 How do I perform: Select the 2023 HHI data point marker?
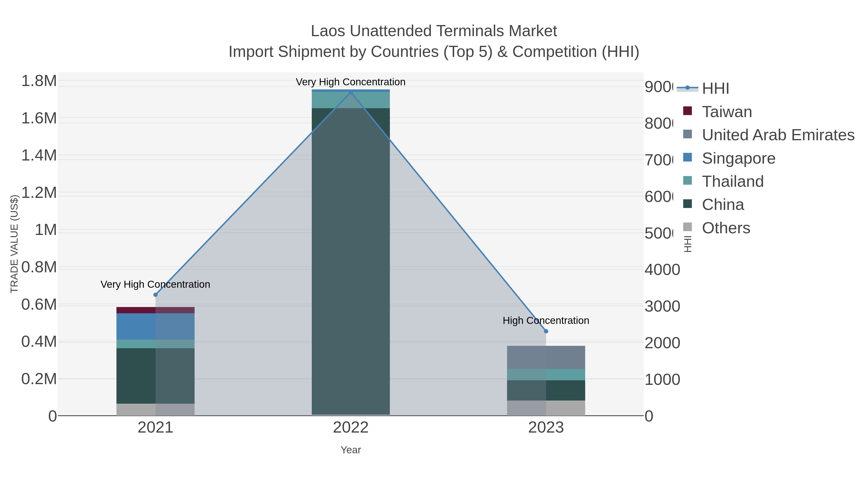pyautogui.click(x=546, y=331)
